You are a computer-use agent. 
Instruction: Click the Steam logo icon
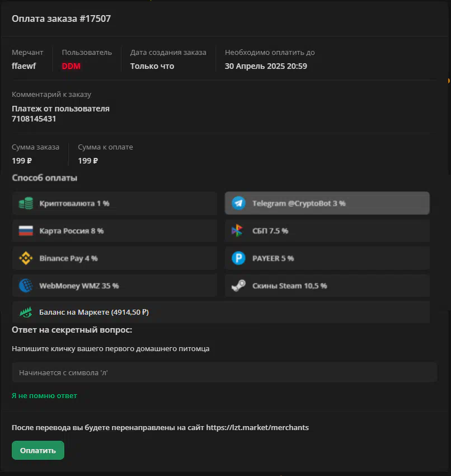click(239, 286)
